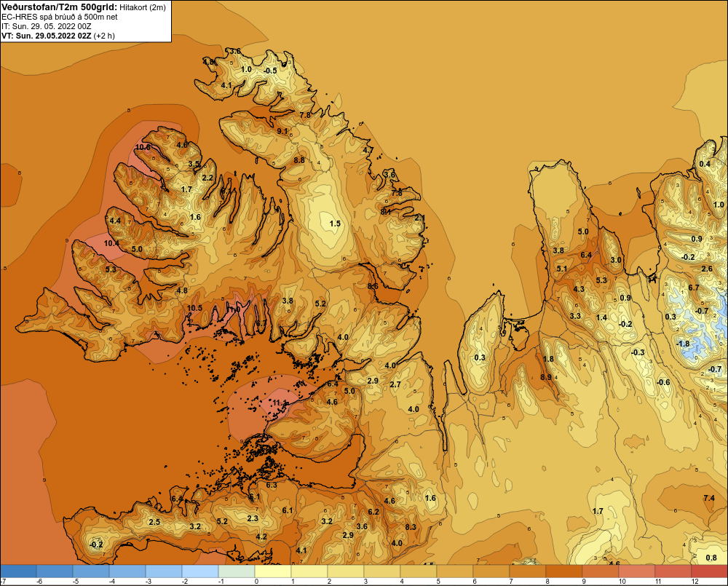Click the legend swatch between 2 and 3
The height and width of the screenshot is (586, 728).
point(346,571)
